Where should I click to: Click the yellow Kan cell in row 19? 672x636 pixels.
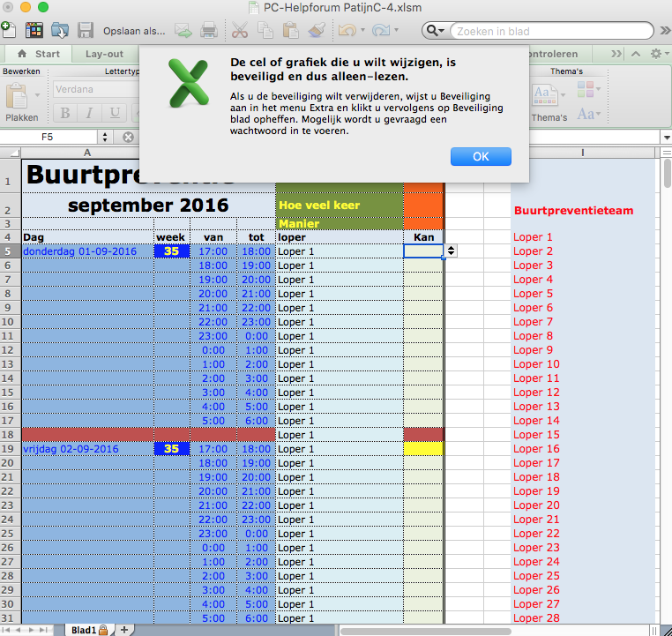pyautogui.click(x=423, y=449)
